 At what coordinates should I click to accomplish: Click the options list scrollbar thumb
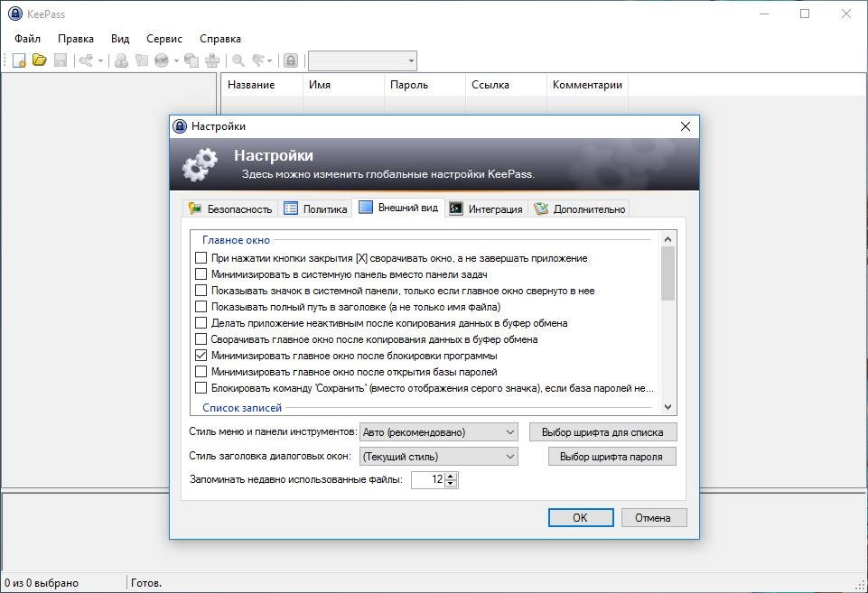(667, 273)
